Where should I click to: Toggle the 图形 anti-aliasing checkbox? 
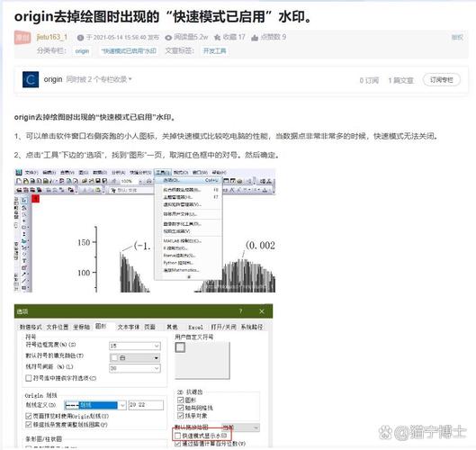click(x=180, y=400)
